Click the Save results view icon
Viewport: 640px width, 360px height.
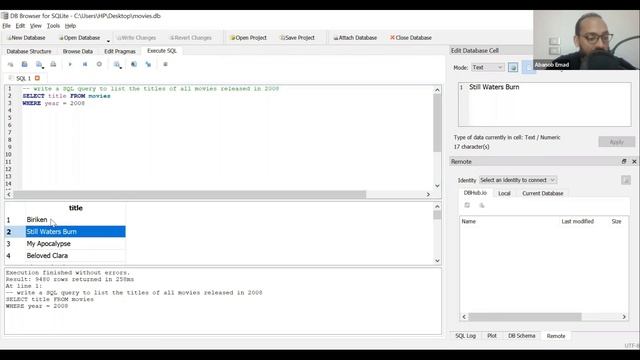point(117,64)
